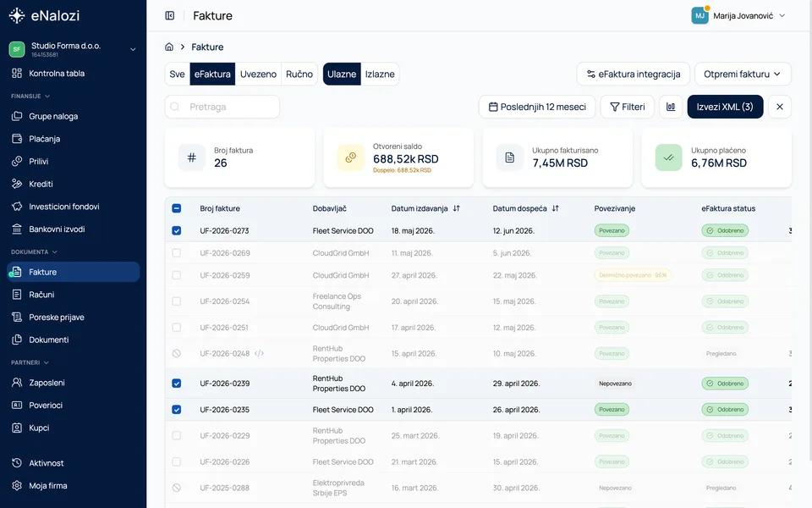Select the Izlazne tab
The width and height of the screenshot is (812, 508).
[x=380, y=75]
